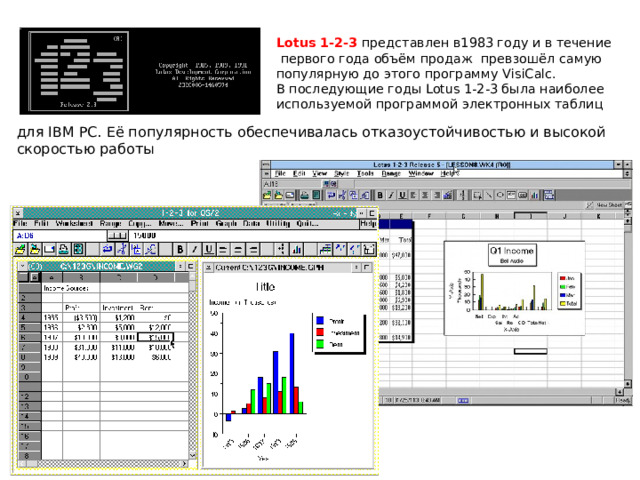
Task: Click the blue undo icon in Lotus Release 5 toolbar
Action: coord(331,195)
